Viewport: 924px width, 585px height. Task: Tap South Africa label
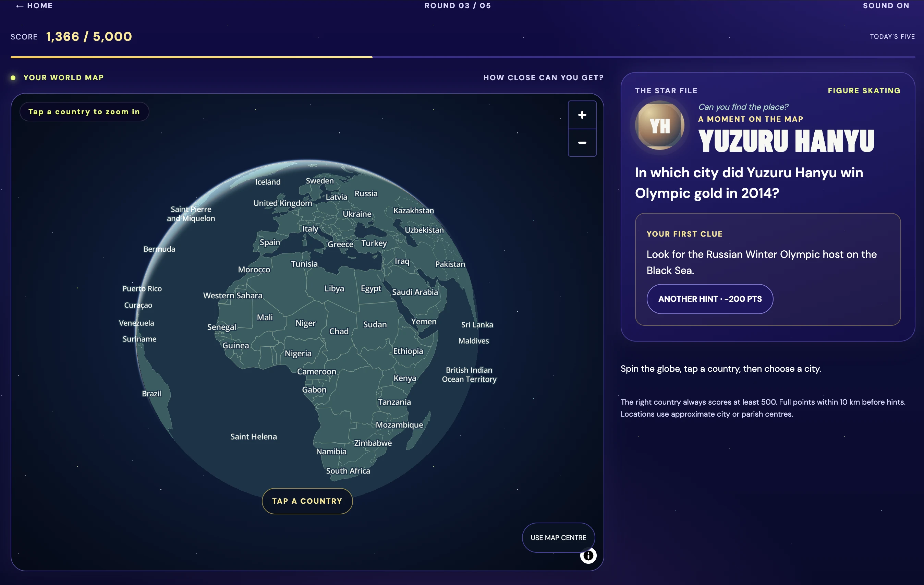click(348, 470)
